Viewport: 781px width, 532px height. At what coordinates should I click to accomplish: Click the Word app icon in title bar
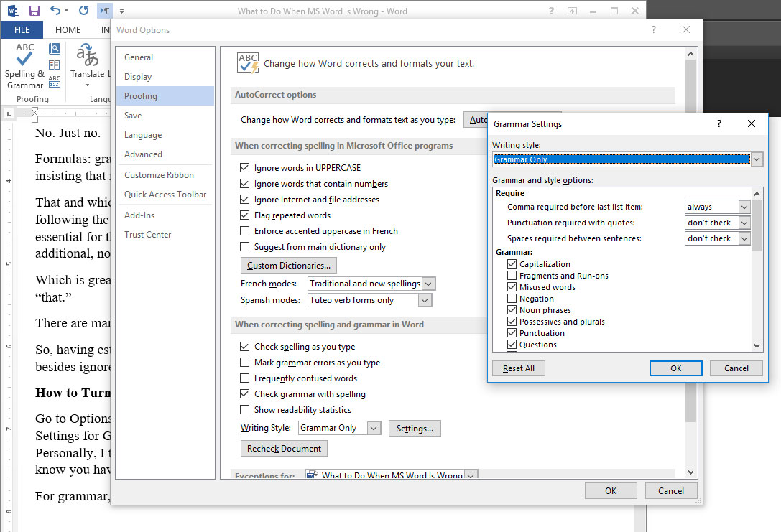[x=14, y=11]
